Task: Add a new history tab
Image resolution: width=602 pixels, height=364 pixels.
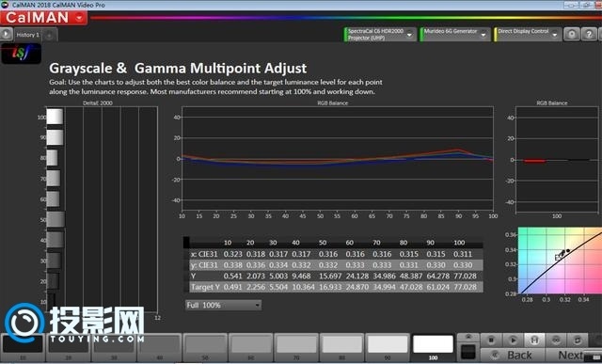Action: [50, 35]
